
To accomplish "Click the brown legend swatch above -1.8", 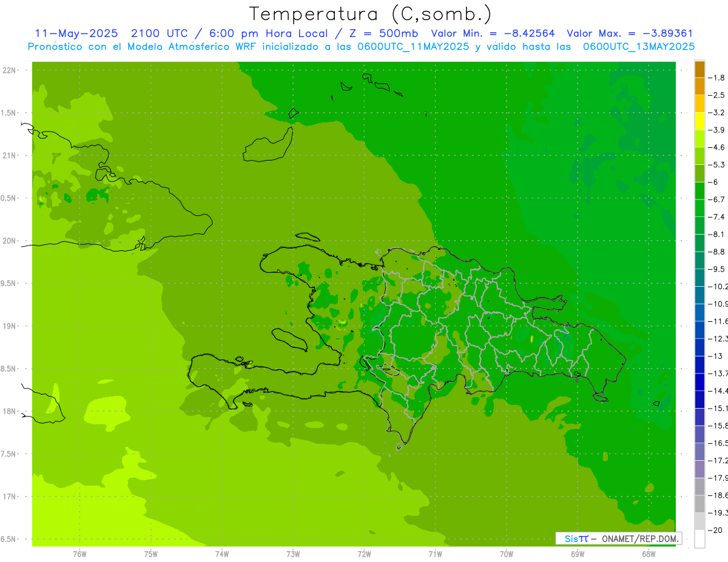I will click(699, 69).
